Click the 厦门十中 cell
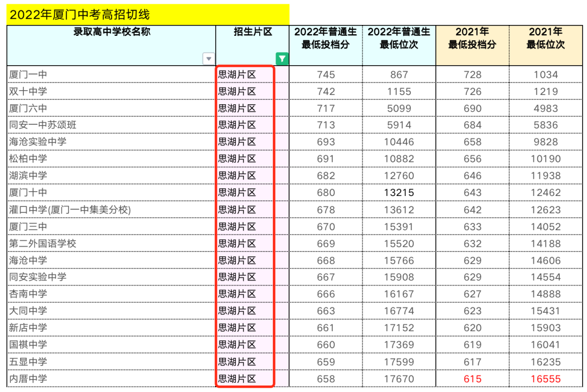Image resolution: width=587 pixels, height=392 pixels. coord(111,193)
